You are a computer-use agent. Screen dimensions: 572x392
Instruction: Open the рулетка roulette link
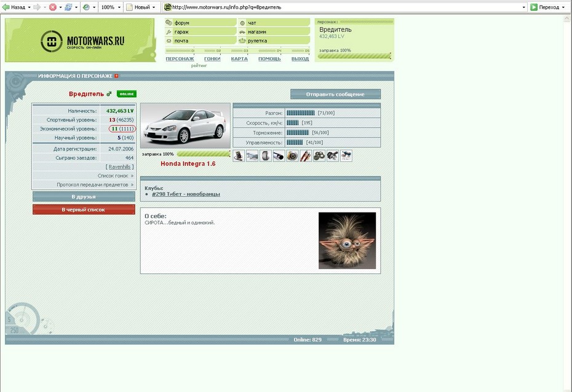pyautogui.click(x=258, y=41)
